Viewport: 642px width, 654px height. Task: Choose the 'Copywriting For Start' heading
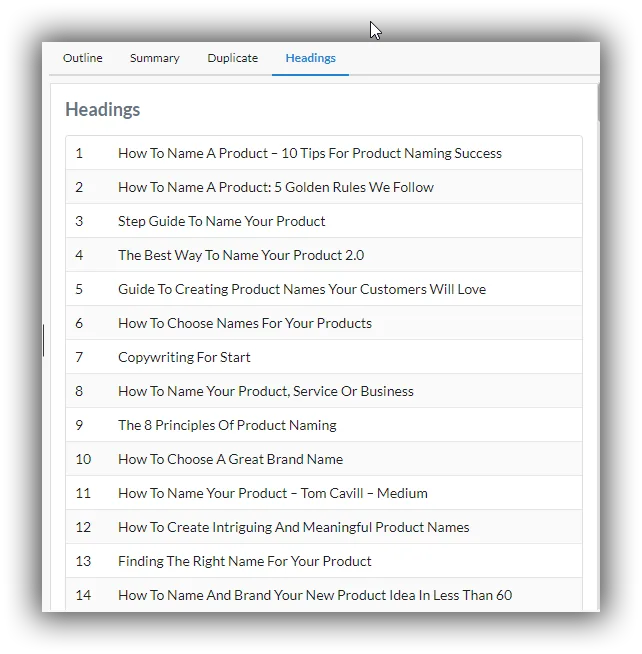(324, 357)
